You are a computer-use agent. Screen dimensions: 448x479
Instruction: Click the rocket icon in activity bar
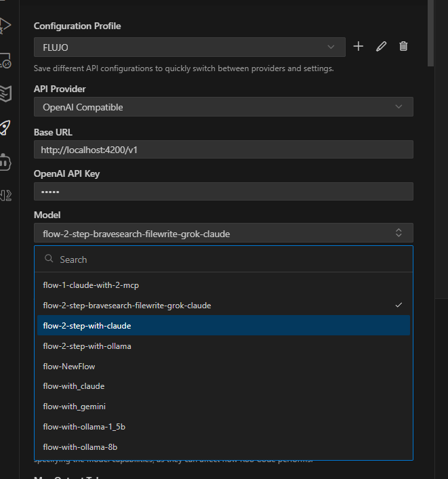[5, 127]
